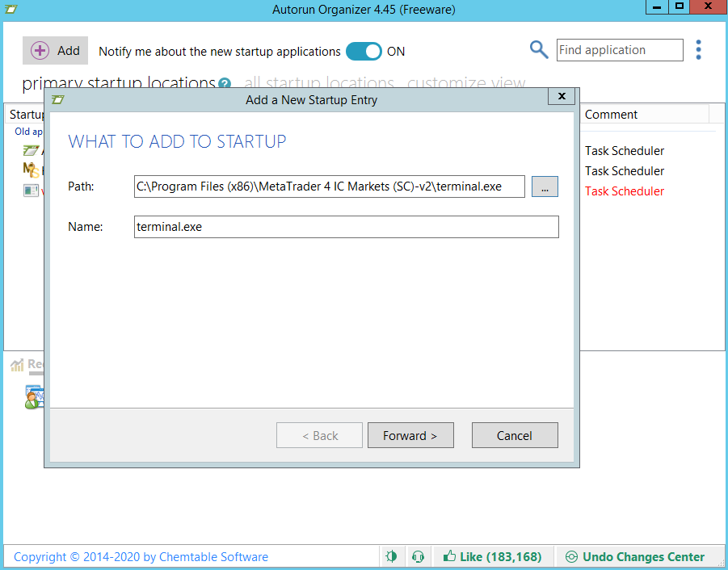Open the three-dot more options menu
This screenshot has width=728, height=570.
click(x=698, y=49)
